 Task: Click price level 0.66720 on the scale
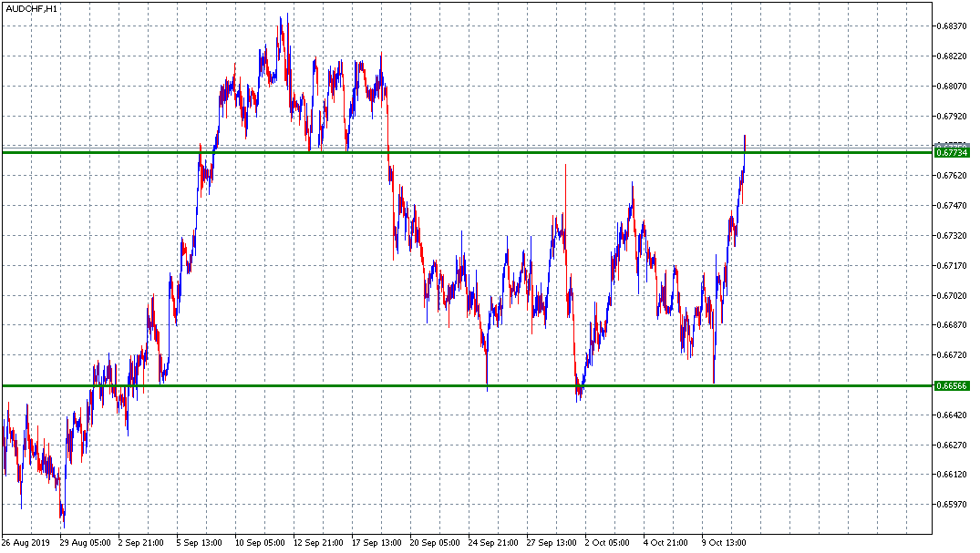(x=952, y=355)
